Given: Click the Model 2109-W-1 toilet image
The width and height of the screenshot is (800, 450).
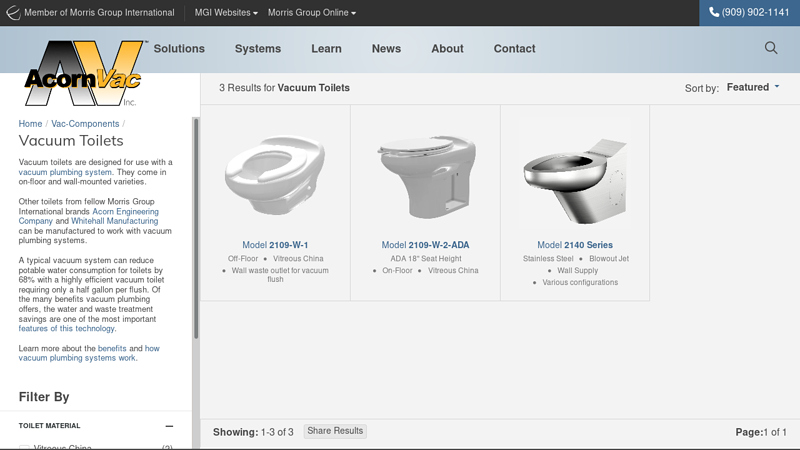Looking at the screenshot, I should [x=275, y=174].
